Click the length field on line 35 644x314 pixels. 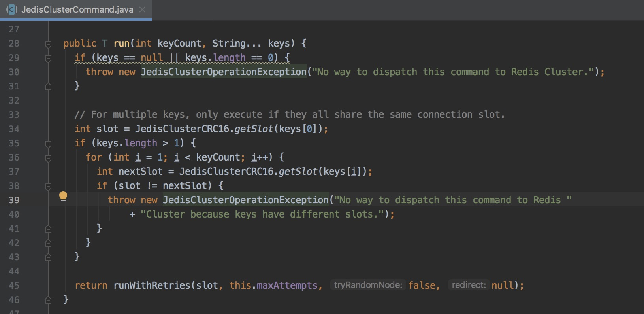point(141,143)
